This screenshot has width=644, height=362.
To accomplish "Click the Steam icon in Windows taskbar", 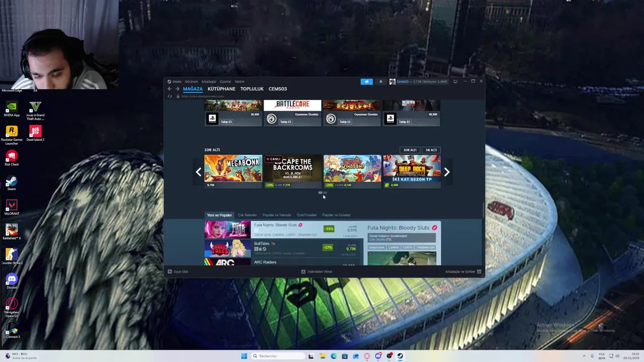I will pyautogui.click(x=400, y=356).
